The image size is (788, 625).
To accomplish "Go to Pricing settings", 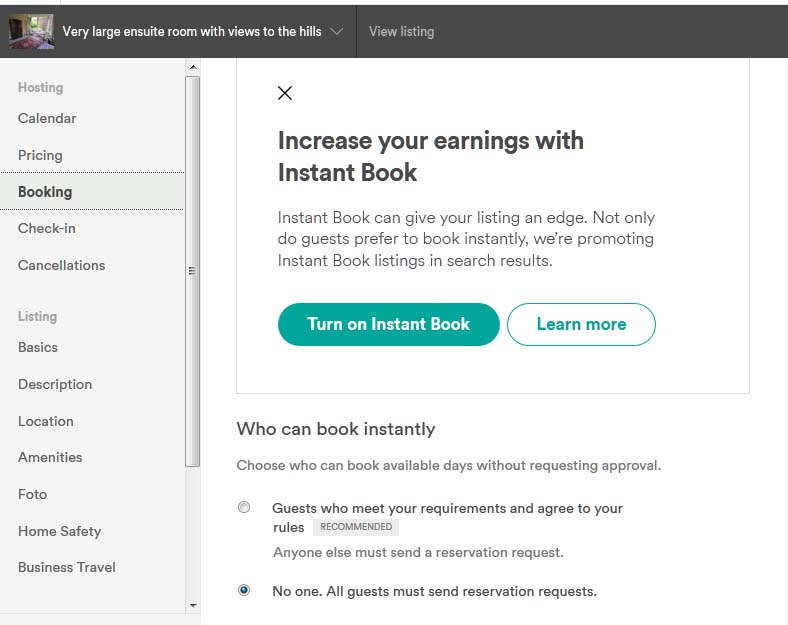I will click(40, 155).
